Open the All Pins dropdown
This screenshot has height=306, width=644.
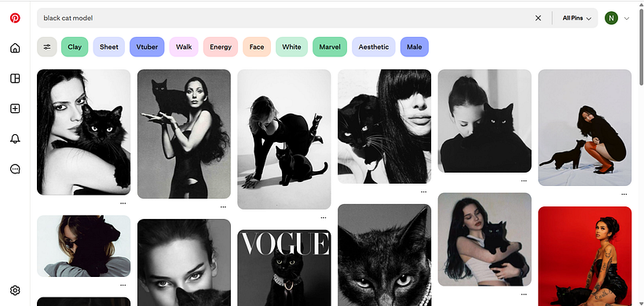[x=576, y=18]
